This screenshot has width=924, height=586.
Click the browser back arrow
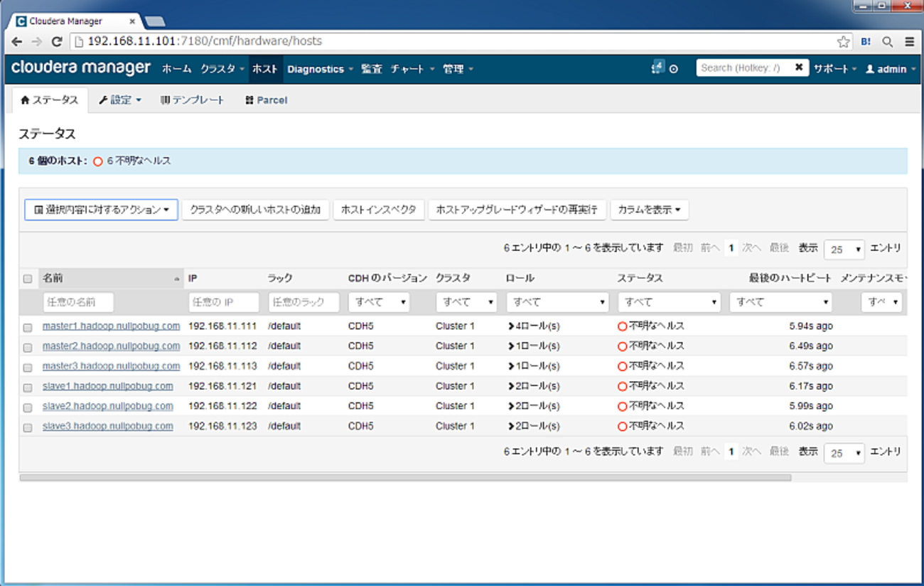17,42
